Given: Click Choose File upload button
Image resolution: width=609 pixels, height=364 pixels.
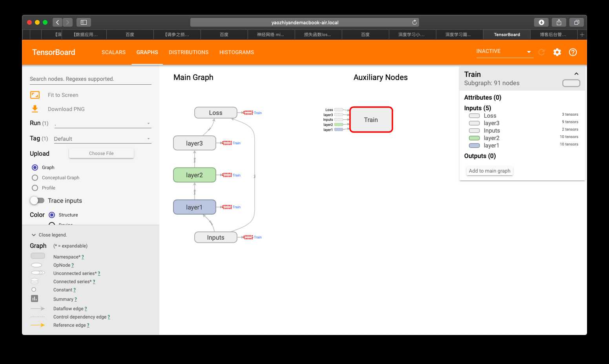Looking at the screenshot, I should point(101,153).
